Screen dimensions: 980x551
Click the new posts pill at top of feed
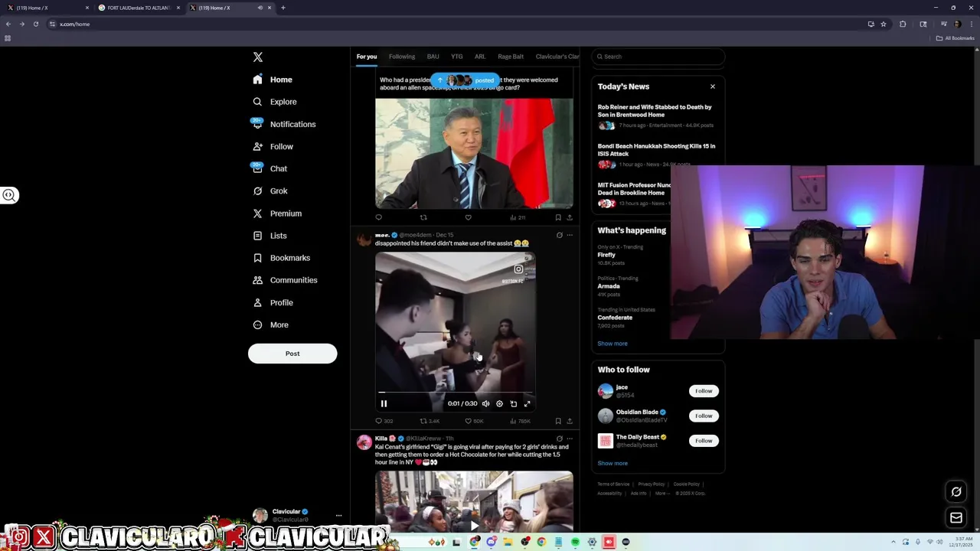click(465, 80)
